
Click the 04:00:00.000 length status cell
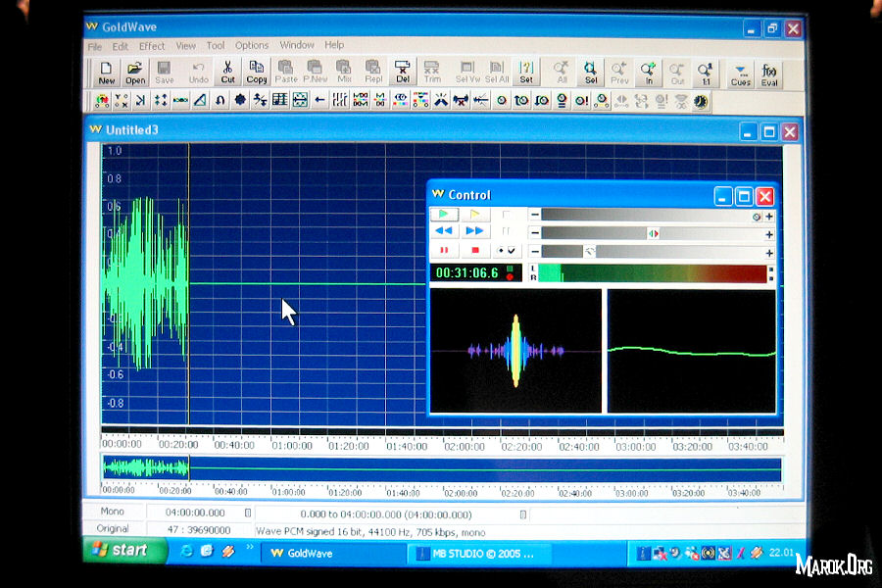195,513
